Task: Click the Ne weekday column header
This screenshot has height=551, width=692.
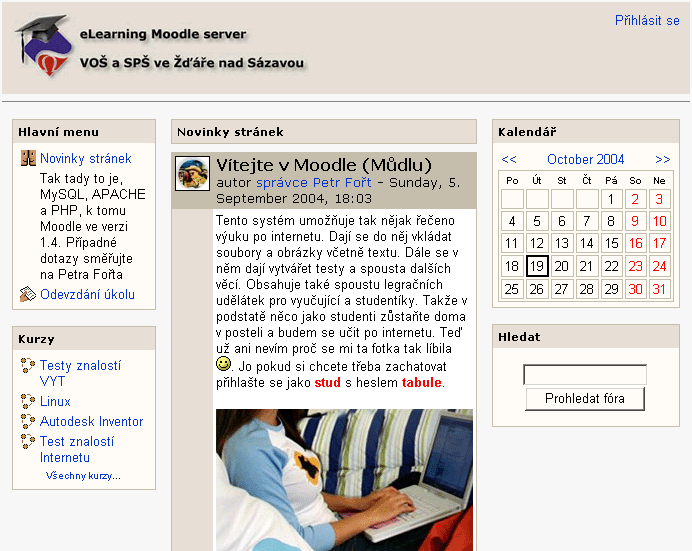Action: (659, 180)
